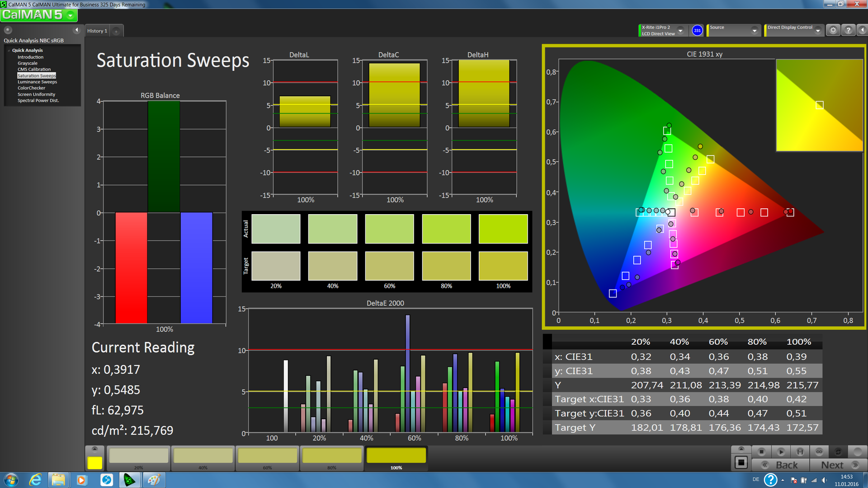The height and width of the screenshot is (488, 868).
Task: Click the blue 231 meter timer icon
Action: 697,30
